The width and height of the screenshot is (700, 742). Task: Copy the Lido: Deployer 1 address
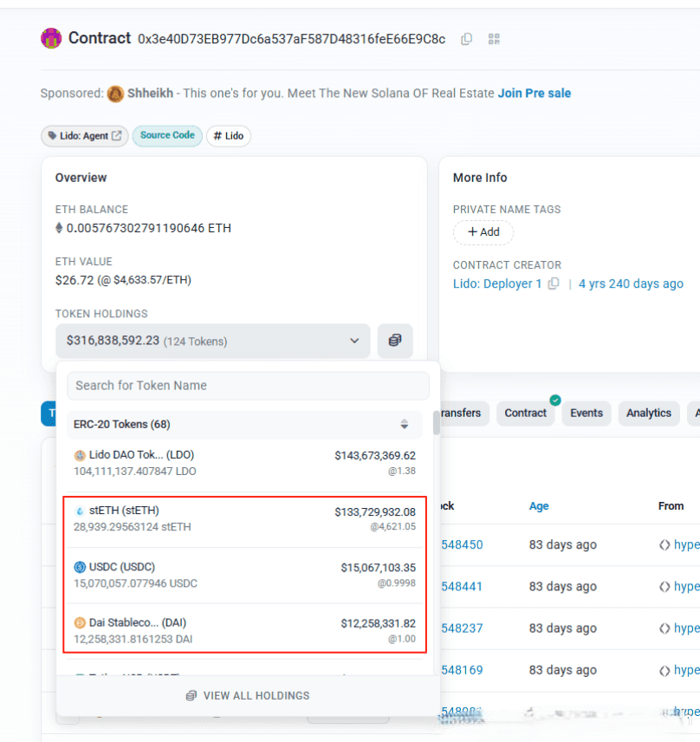[554, 283]
